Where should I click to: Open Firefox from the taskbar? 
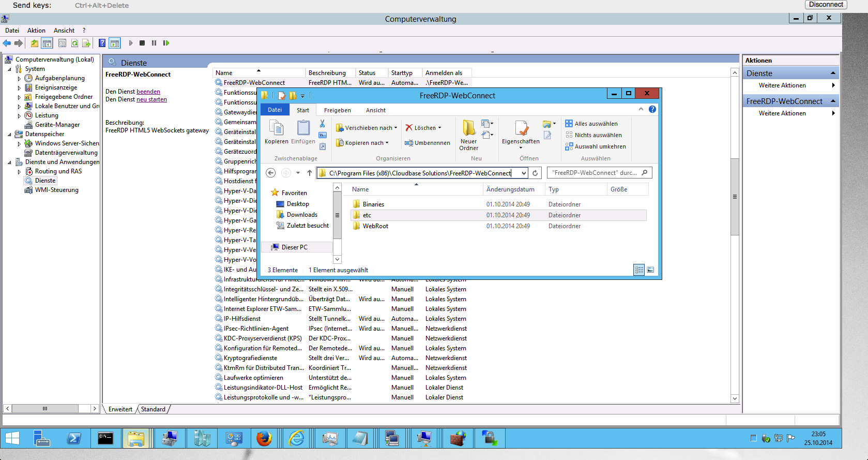(264, 438)
